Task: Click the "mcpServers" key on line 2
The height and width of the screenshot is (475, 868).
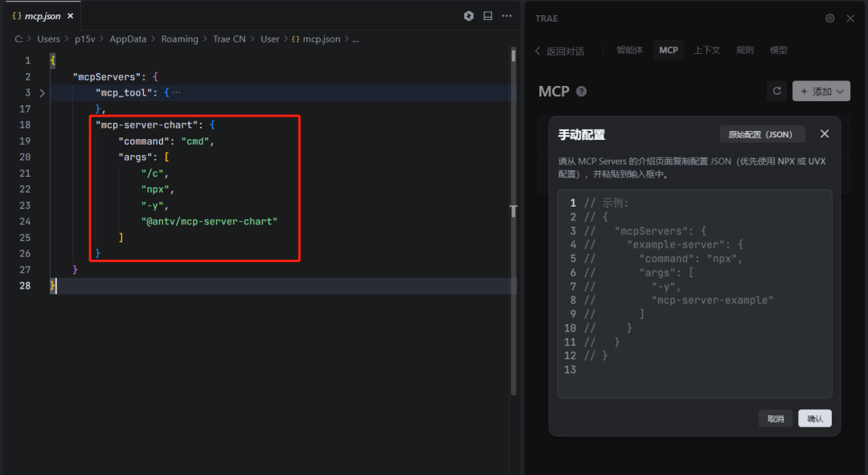Action: coord(107,77)
